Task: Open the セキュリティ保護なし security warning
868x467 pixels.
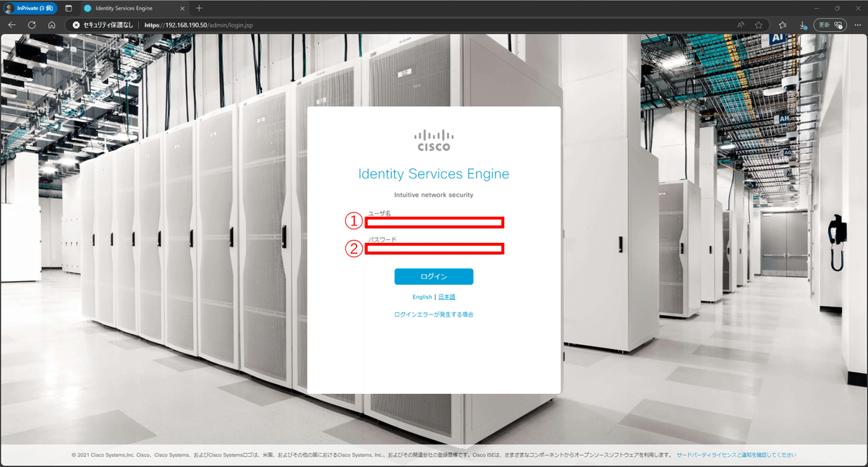Action: pos(103,25)
